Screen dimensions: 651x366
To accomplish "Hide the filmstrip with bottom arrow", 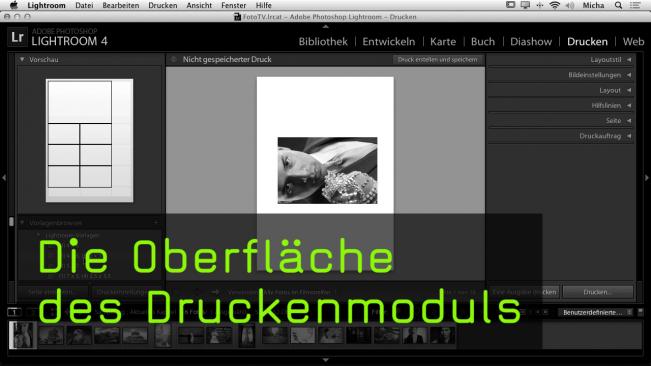I will 326,360.
